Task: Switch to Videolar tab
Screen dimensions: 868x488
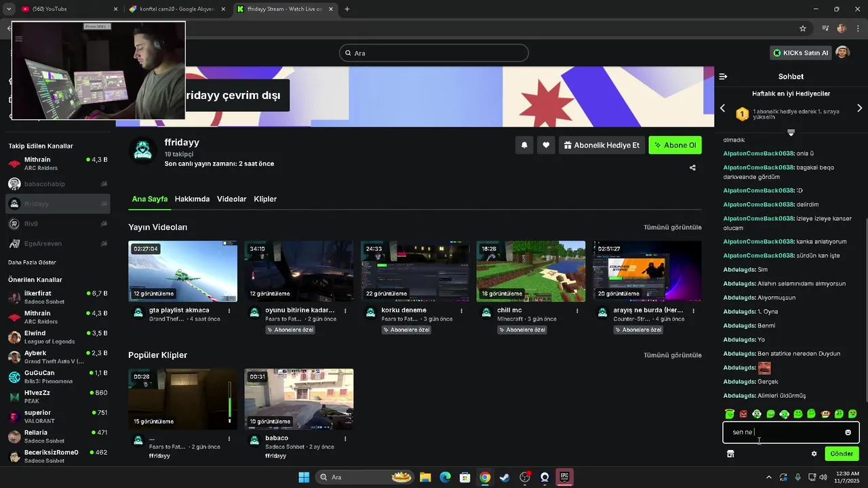Action: [x=232, y=199]
